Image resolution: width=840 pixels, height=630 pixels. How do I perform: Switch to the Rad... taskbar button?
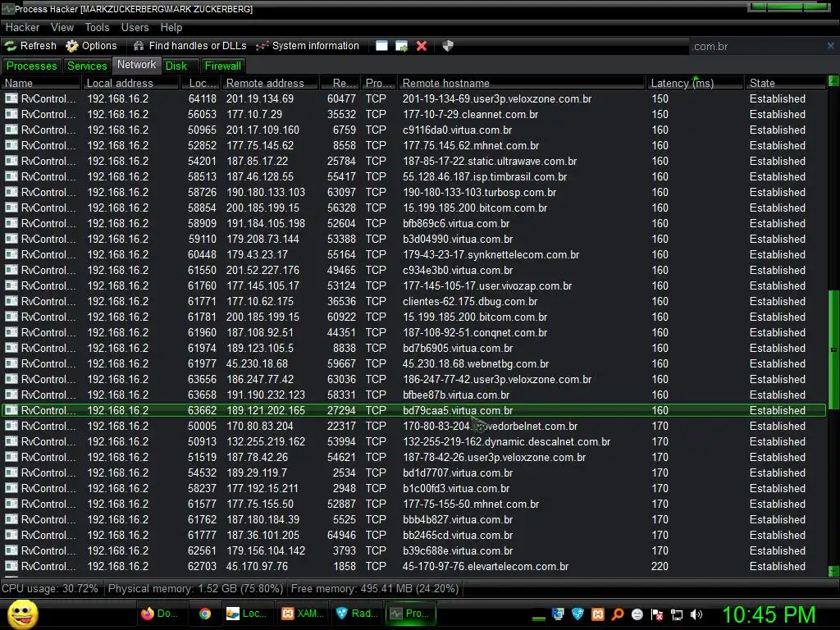[x=357, y=614]
